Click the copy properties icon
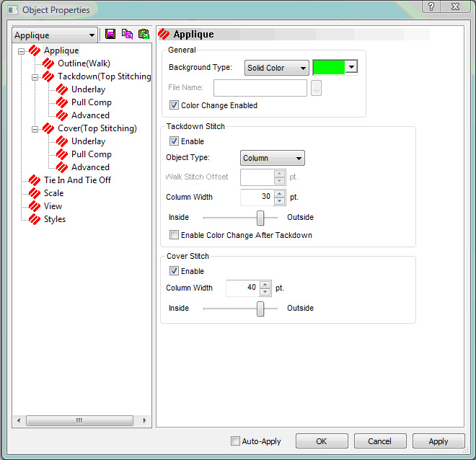This screenshot has height=460, width=476. pos(127,35)
